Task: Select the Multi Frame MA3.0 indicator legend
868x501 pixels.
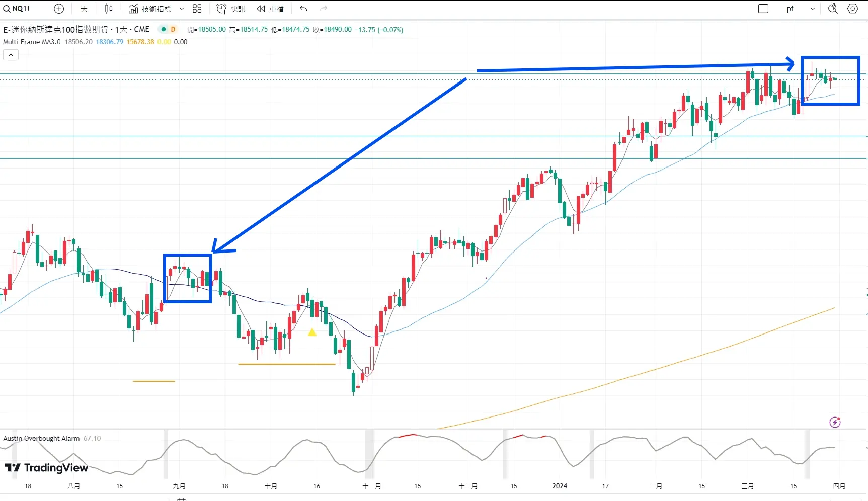Action: coord(32,42)
